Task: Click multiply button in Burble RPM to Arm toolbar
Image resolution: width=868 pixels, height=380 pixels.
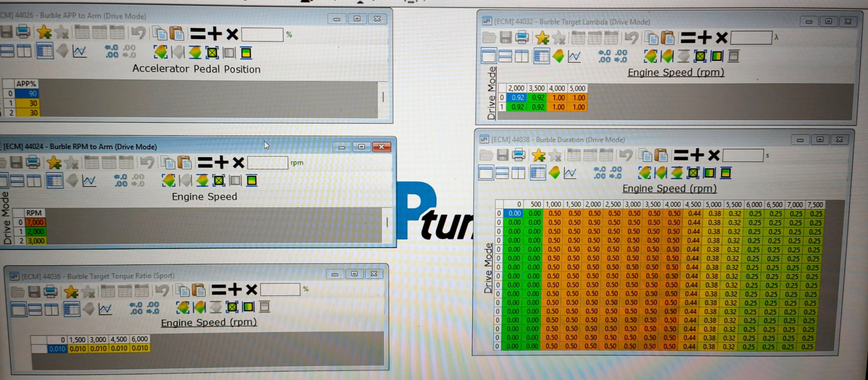Action: click(238, 163)
